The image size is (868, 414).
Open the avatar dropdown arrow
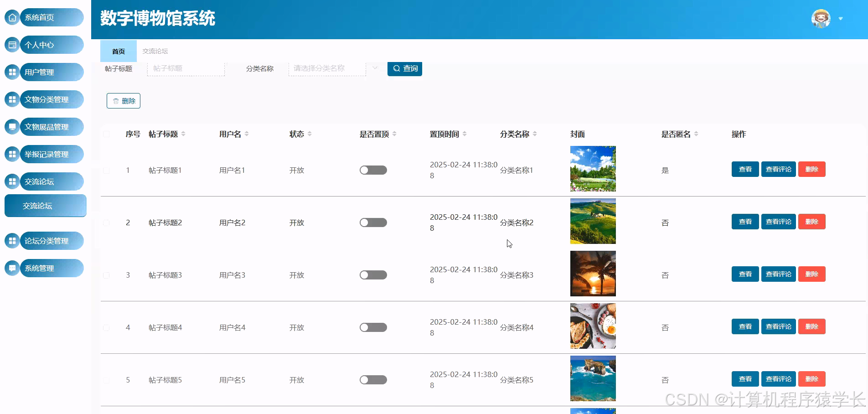[x=840, y=19]
